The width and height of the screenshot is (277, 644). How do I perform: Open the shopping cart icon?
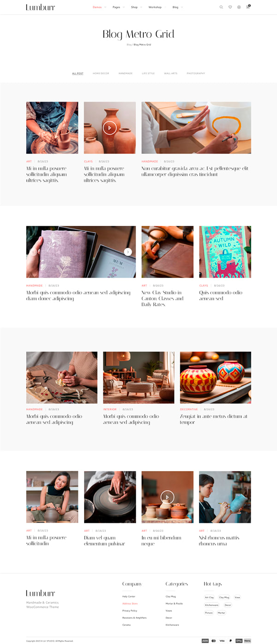tap(248, 7)
